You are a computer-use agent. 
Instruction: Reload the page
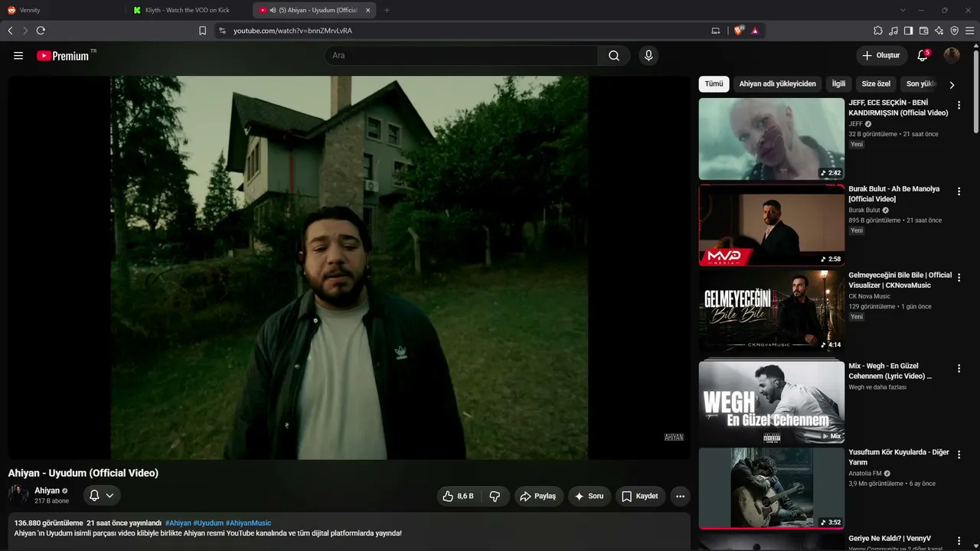41,31
